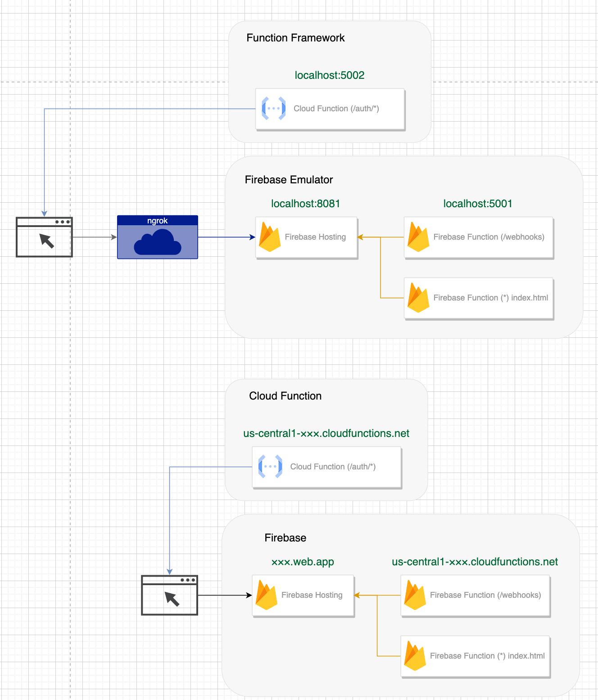Viewport: 598px width, 700px height.
Task: Click Firebase icon in localhost:5001 webhooks box
Action: point(418,237)
